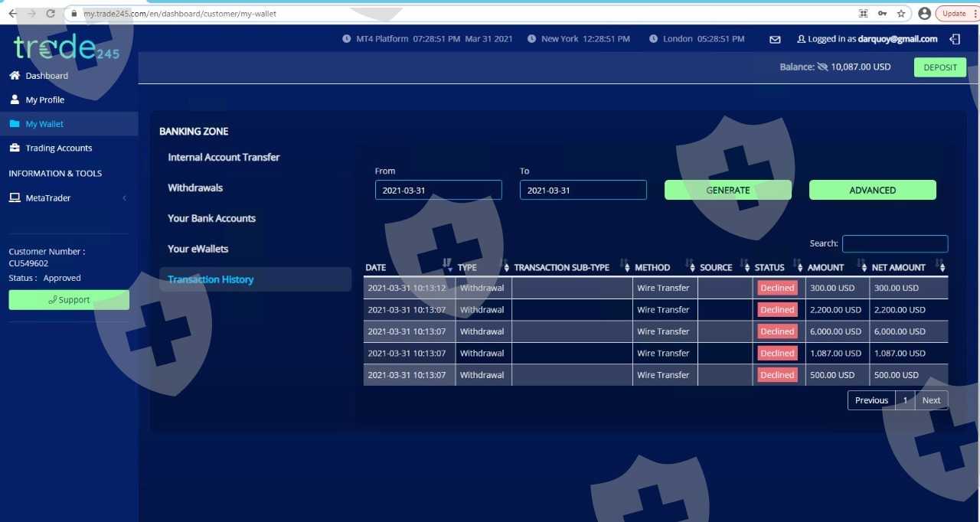The image size is (980, 522).
Task: Open Dashboard in the sidebar
Action: tap(47, 76)
